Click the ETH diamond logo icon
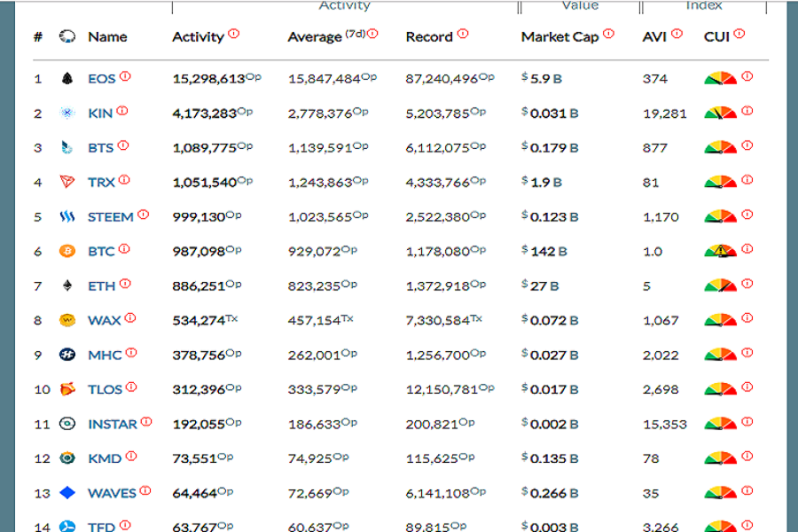 [x=66, y=286]
